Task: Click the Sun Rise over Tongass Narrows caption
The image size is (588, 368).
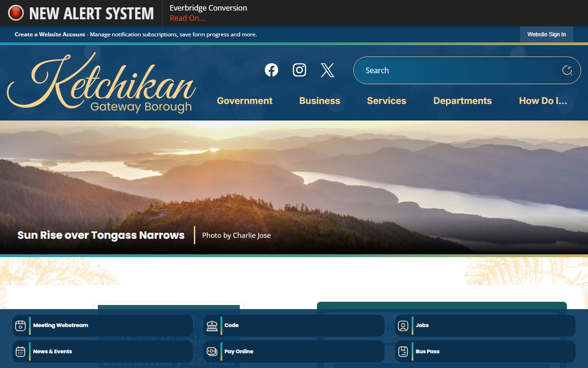Action: [x=101, y=235]
